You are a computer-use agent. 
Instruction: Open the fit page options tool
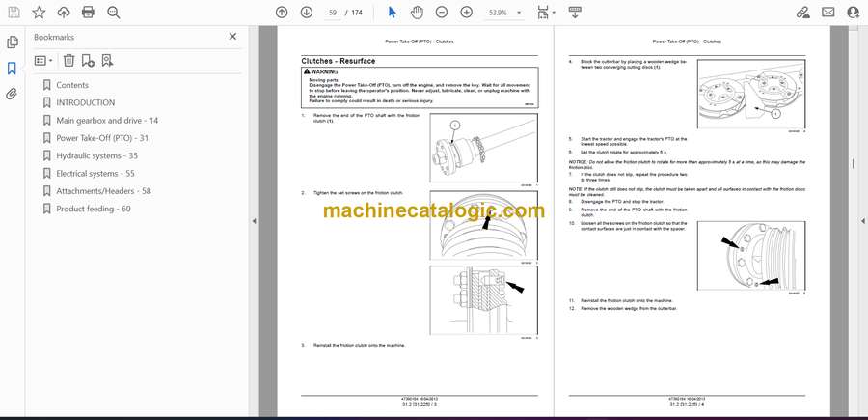tap(545, 13)
